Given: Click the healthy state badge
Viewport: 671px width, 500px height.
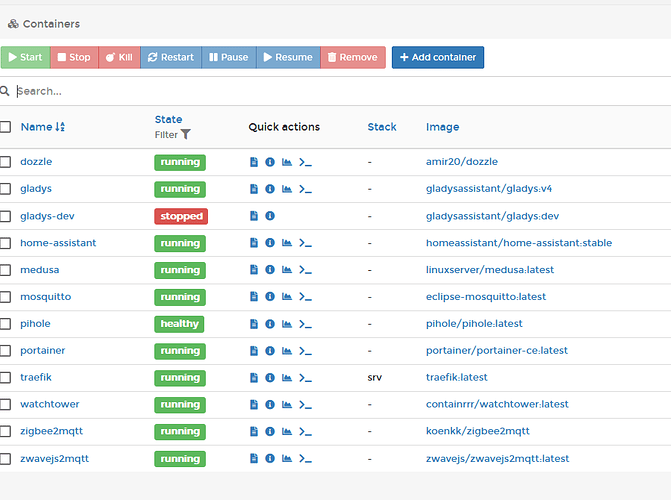Looking at the screenshot, I should click(179, 324).
